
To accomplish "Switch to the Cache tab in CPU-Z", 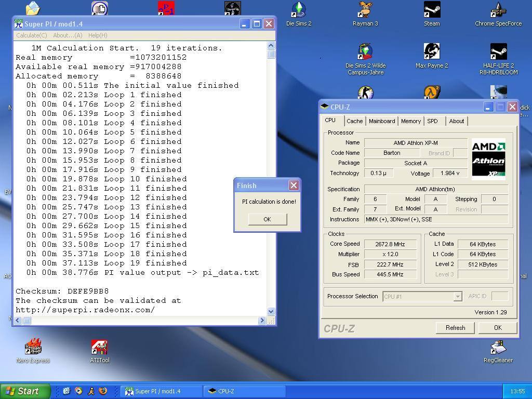I will [x=354, y=121].
